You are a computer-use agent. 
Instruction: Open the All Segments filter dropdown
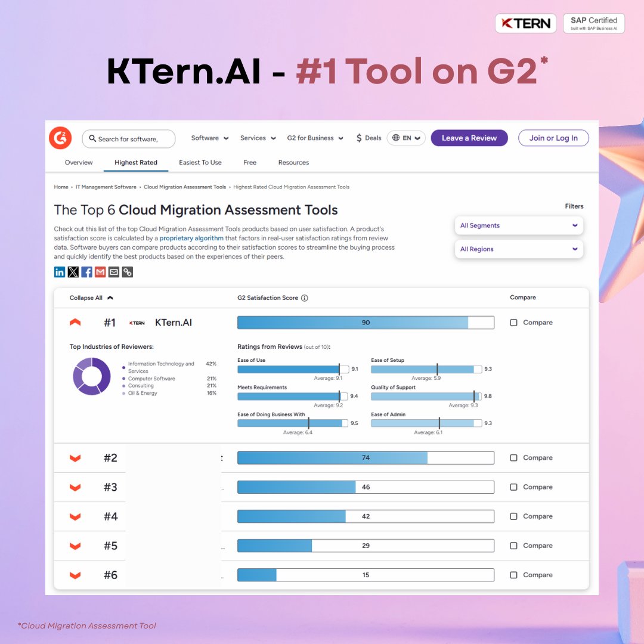click(519, 225)
